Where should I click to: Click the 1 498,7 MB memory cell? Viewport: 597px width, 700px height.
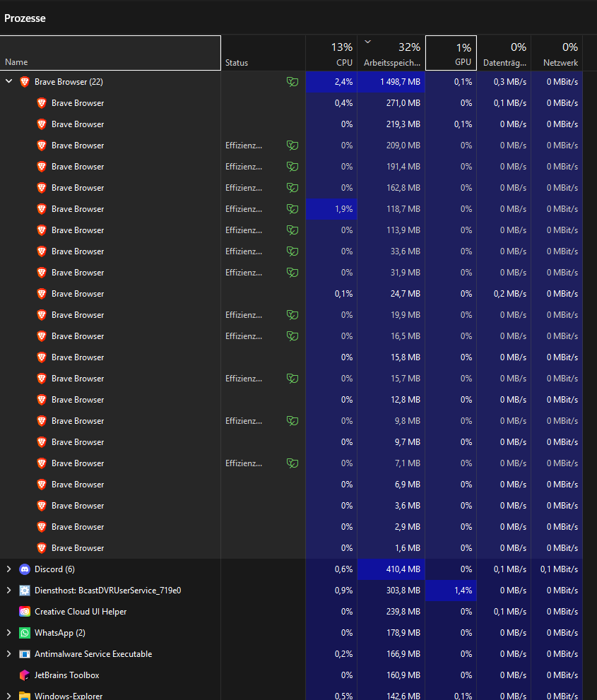point(391,82)
